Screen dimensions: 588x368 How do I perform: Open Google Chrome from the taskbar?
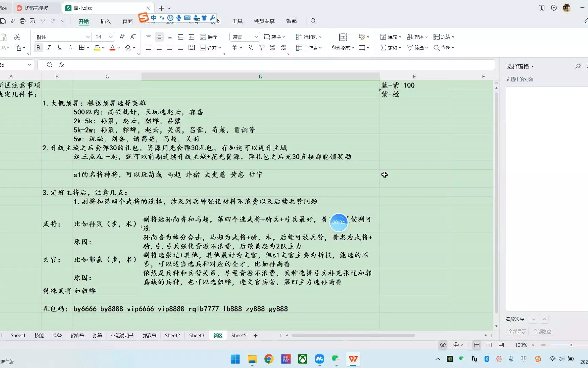pyautogui.click(x=269, y=359)
